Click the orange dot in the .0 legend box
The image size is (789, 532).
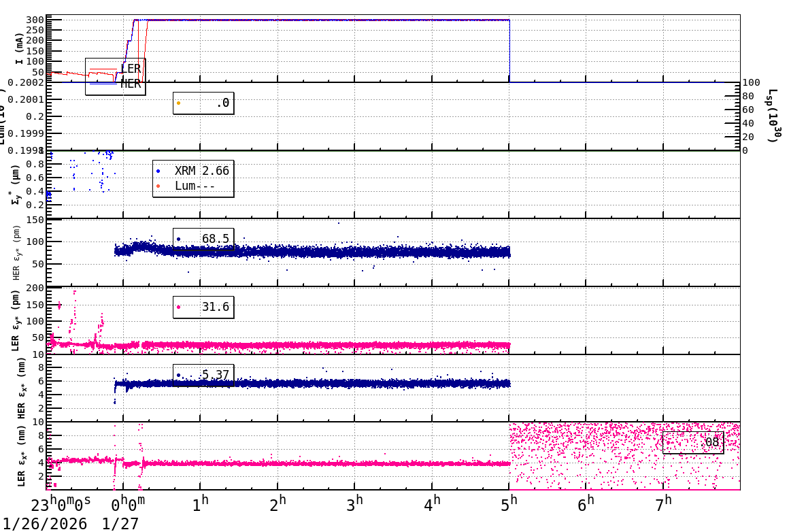[x=178, y=103]
